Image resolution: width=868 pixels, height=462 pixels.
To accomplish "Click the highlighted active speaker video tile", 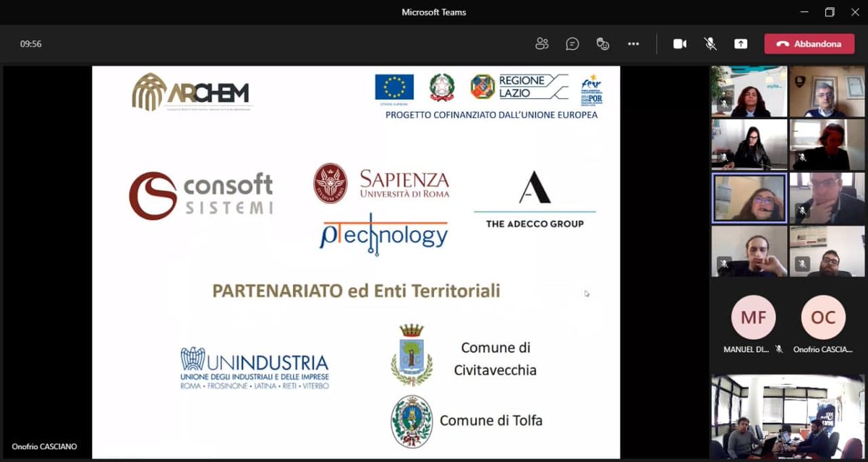I will click(x=749, y=198).
